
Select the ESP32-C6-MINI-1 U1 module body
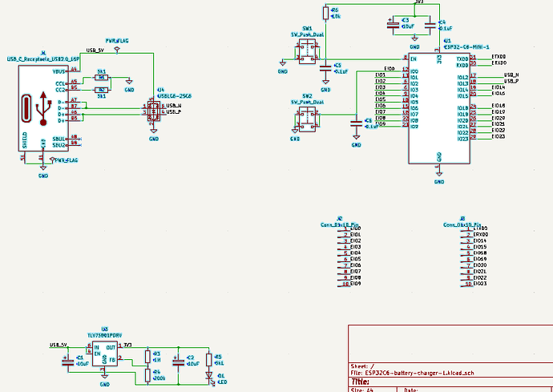pyautogui.click(x=439, y=109)
